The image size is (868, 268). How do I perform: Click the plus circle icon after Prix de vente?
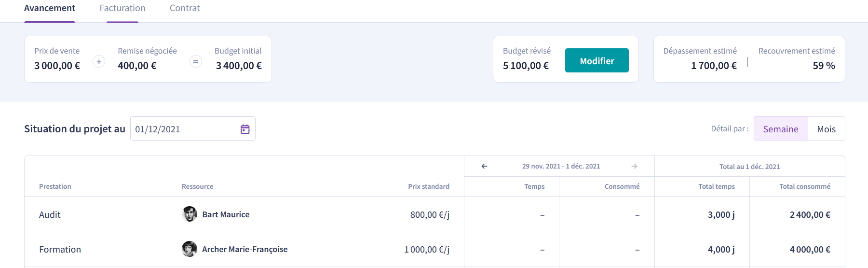pyautogui.click(x=99, y=62)
